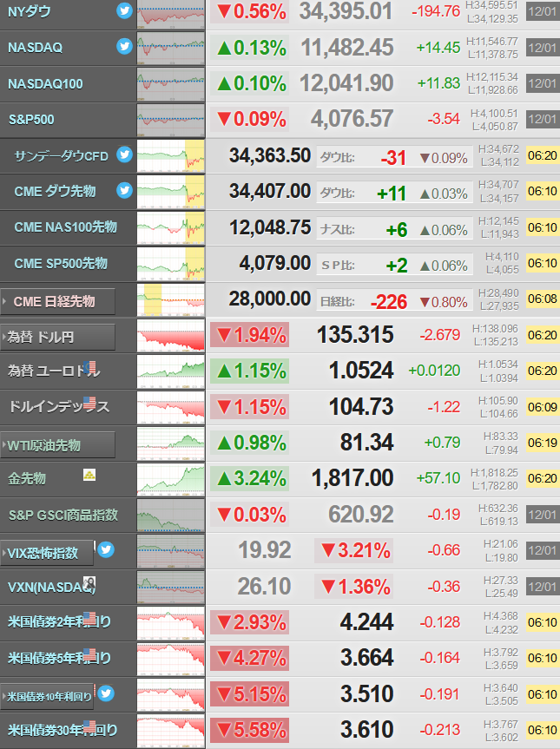Open the NASDAQ mini chart
Screen dimensions: 560x749
[170, 49]
